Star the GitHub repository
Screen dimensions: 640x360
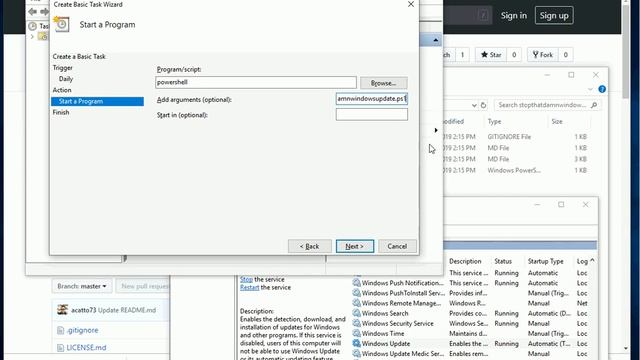[491, 55]
